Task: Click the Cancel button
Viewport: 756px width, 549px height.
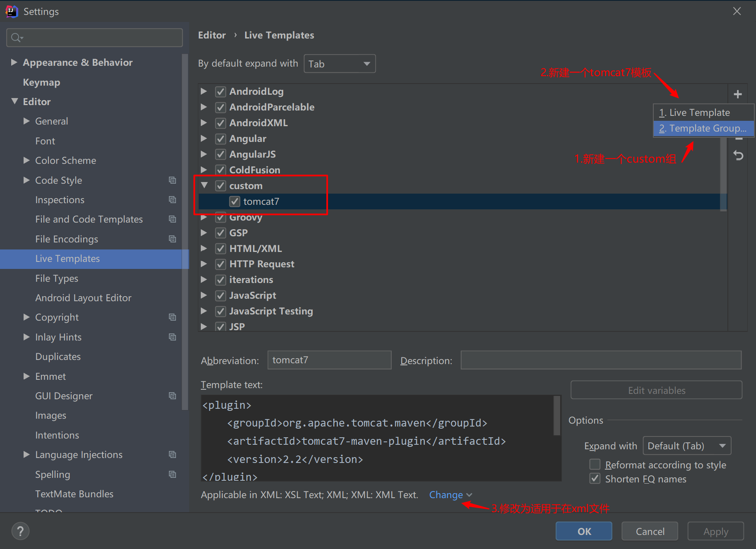Action: coord(650,531)
